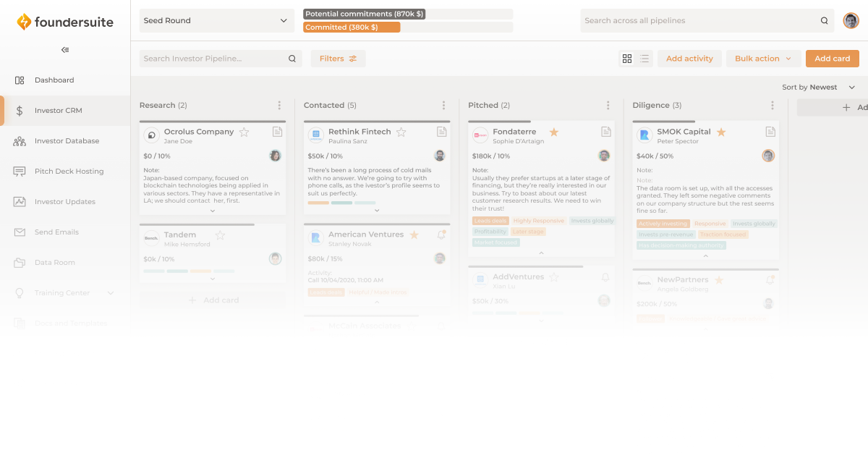The width and height of the screenshot is (868, 456).
Task: Click the Foundersuite logo
Action: (x=65, y=22)
